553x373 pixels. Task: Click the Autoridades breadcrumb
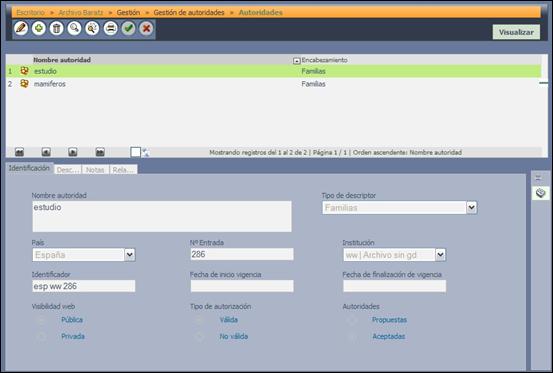[x=261, y=12]
